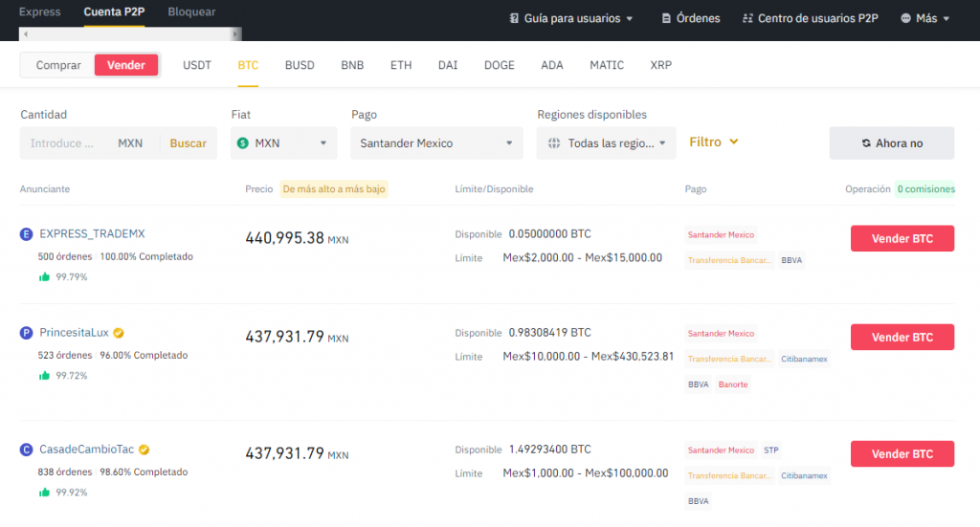Click the PrincesitaLux avatar icon
This screenshot has width=980, height=527.
pos(27,333)
